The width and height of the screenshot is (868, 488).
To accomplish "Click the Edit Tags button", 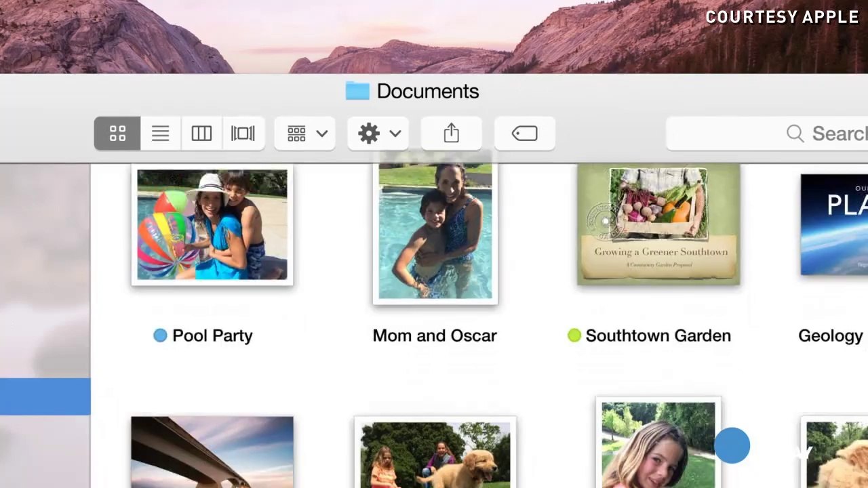I will pyautogui.click(x=525, y=134).
